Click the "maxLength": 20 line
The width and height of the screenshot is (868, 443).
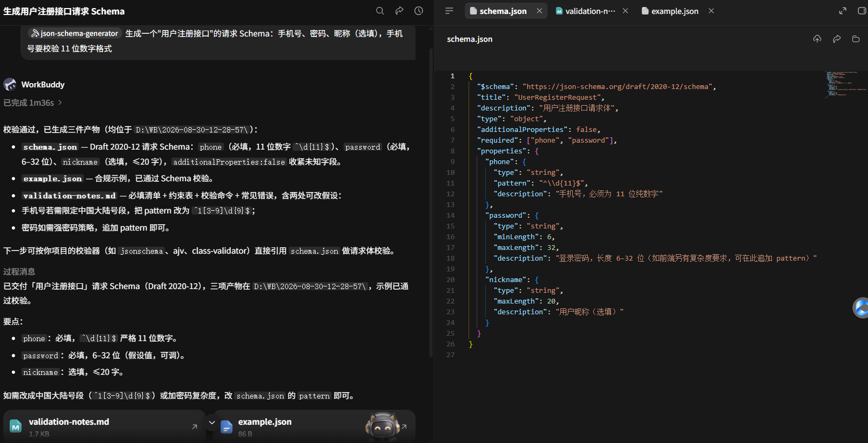(x=527, y=301)
